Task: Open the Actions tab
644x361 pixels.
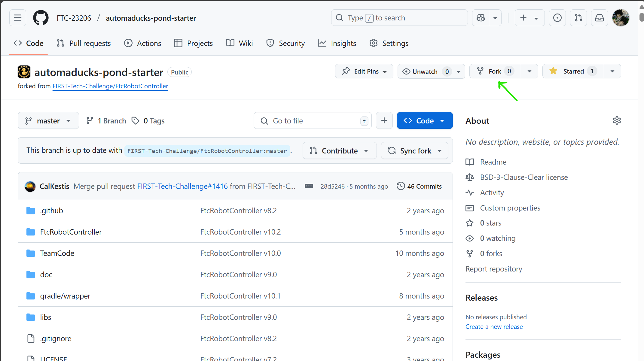Action: coord(143,43)
